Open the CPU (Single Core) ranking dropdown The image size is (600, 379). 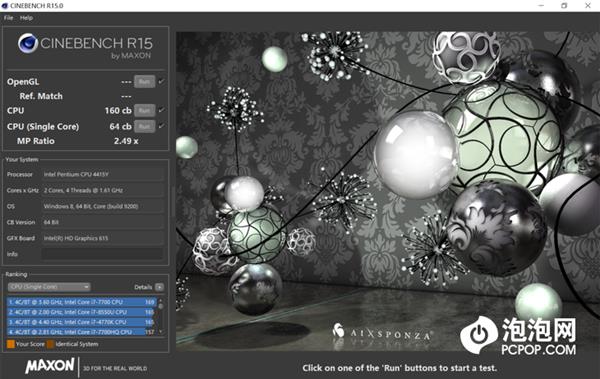tap(49, 287)
